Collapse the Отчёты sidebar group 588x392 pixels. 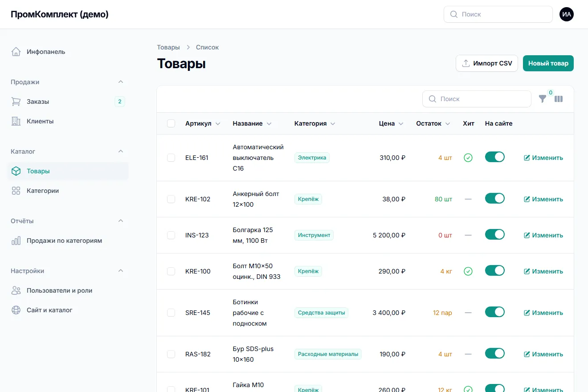[x=120, y=221]
